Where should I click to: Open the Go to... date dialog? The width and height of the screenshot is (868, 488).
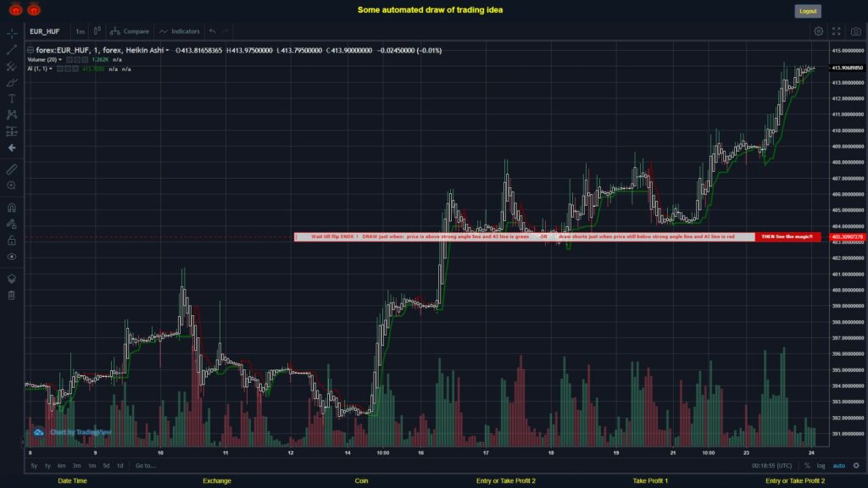pyautogui.click(x=146, y=466)
